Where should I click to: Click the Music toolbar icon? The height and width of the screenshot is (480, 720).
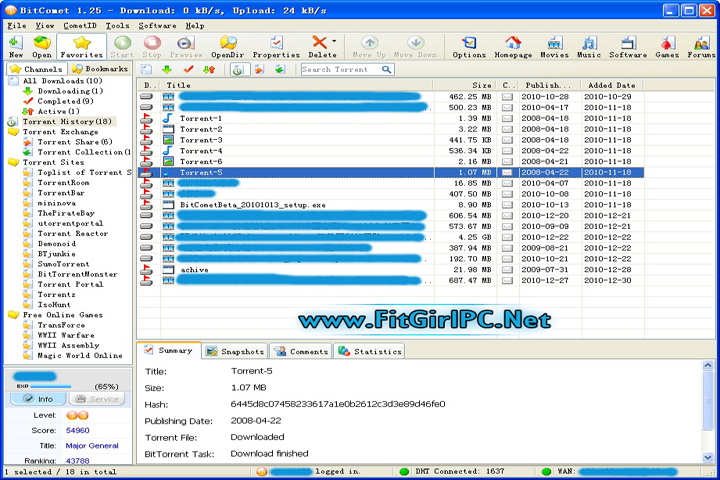click(589, 46)
